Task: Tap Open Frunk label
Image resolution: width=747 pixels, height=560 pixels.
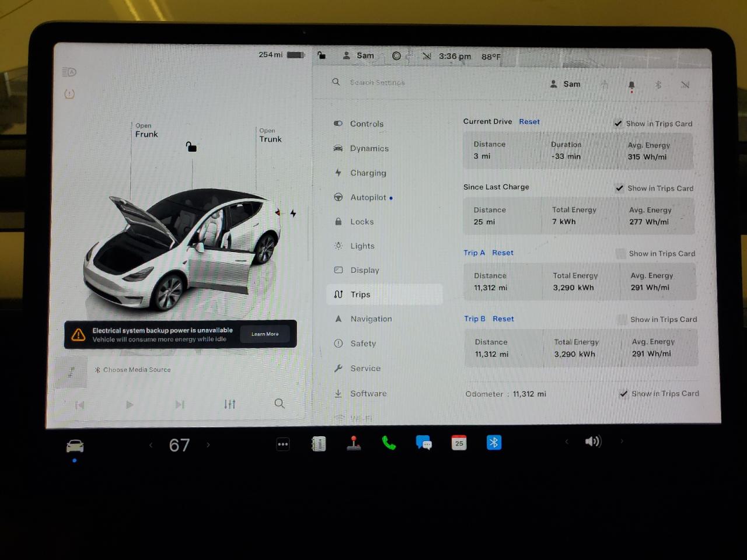Action: (x=146, y=130)
